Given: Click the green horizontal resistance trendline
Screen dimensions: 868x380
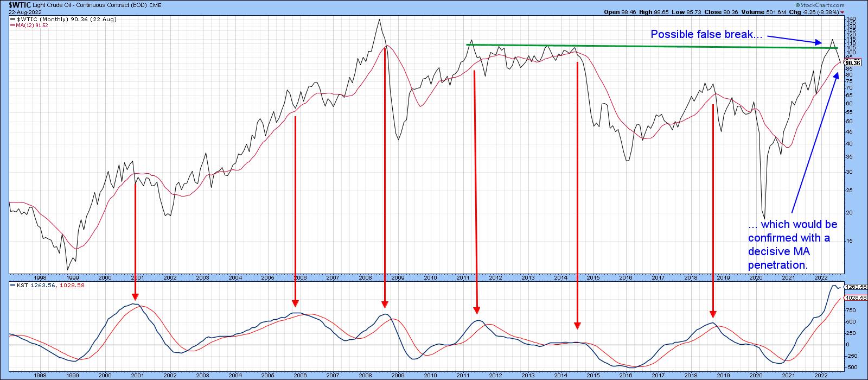Looking at the screenshot, I should click(x=651, y=47).
